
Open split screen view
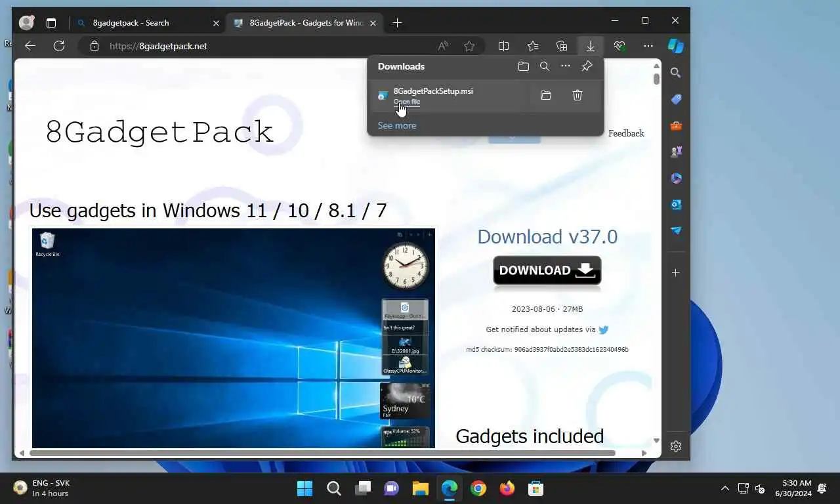(504, 46)
